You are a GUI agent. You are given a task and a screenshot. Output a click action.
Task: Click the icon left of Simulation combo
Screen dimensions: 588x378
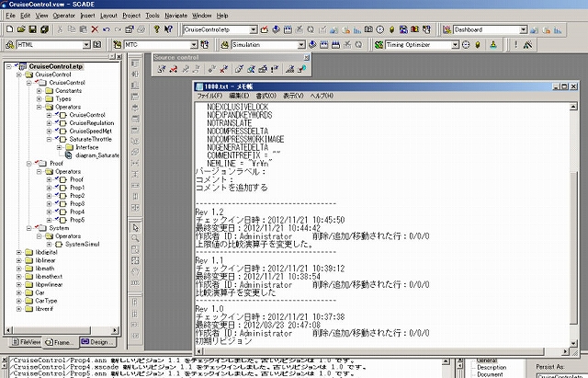[x=224, y=45]
